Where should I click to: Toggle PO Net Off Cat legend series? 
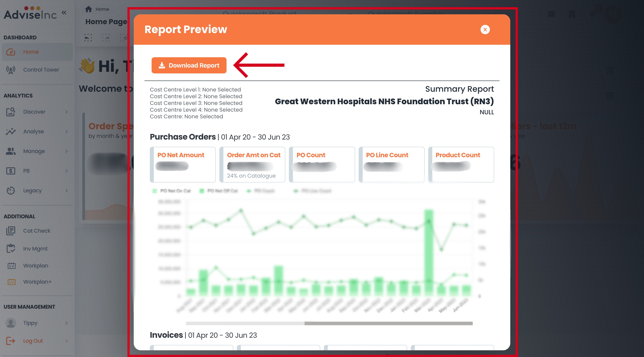click(218, 191)
